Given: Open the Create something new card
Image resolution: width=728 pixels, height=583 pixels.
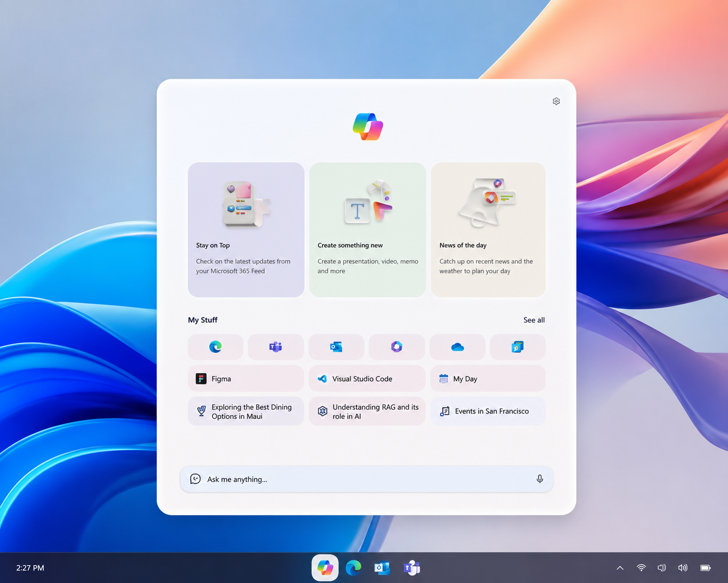Looking at the screenshot, I should click(368, 230).
